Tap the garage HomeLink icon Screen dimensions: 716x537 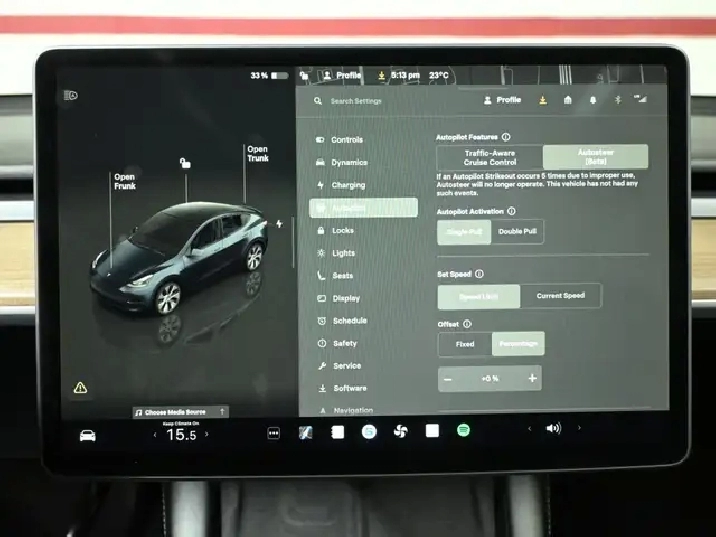click(x=567, y=100)
